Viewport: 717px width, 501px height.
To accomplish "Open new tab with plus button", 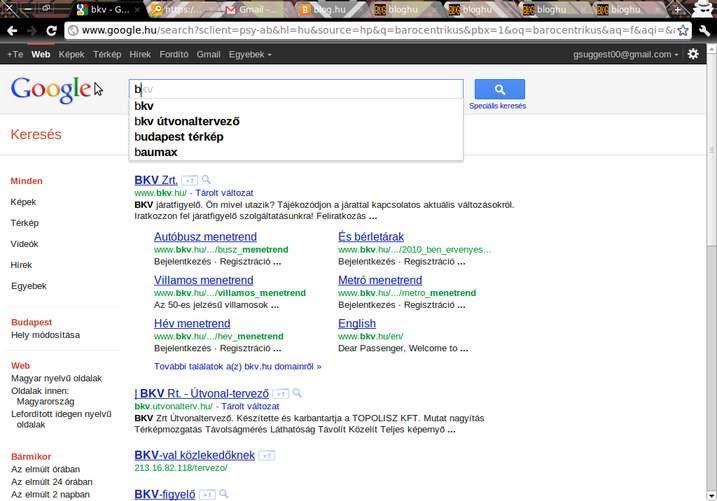I will pos(677,10).
